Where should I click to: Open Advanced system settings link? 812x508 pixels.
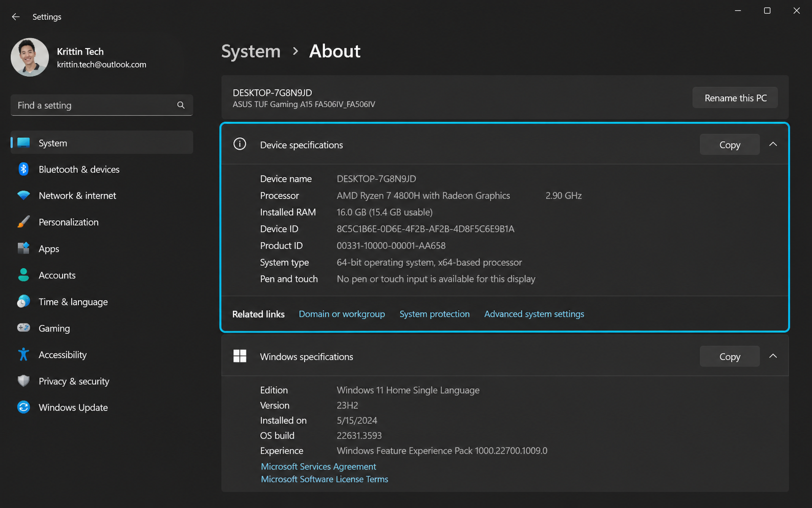click(x=534, y=314)
